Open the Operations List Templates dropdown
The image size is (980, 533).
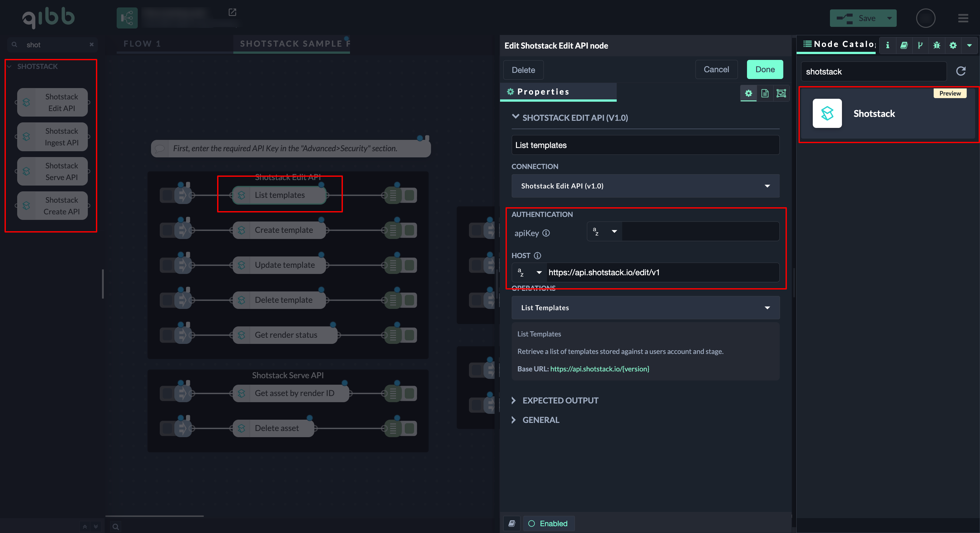pyautogui.click(x=645, y=308)
